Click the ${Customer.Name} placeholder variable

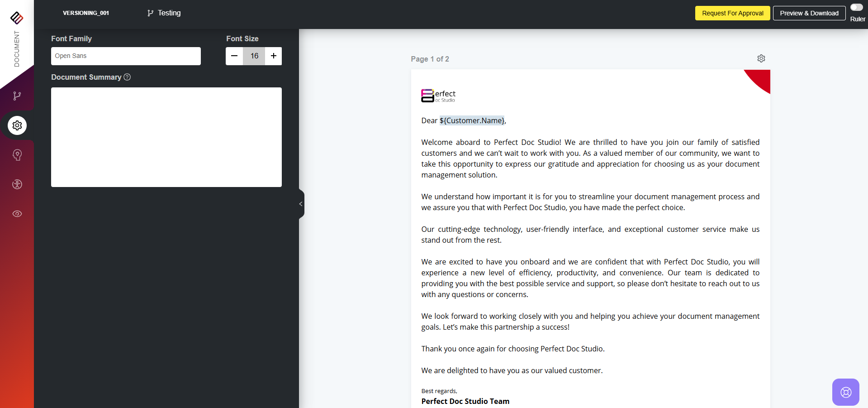(472, 120)
